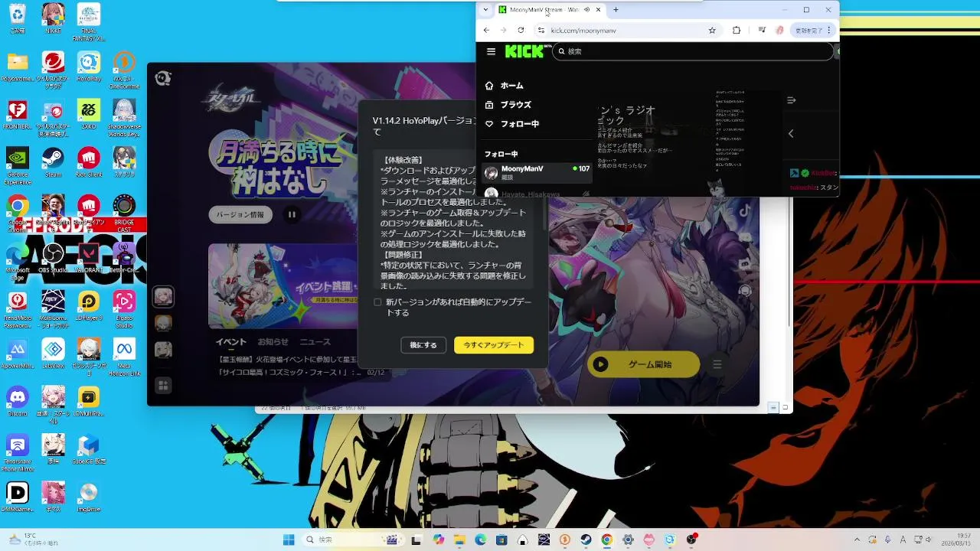Viewport: 980px width, 551px height.
Task: Close the MoonyManV Stream tab
Action: pos(598,10)
